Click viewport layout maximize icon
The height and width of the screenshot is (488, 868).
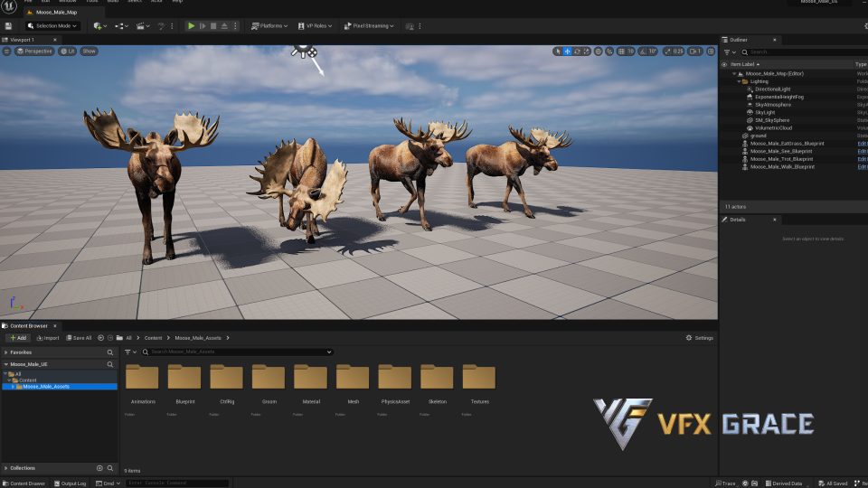click(x=711, y=52)
